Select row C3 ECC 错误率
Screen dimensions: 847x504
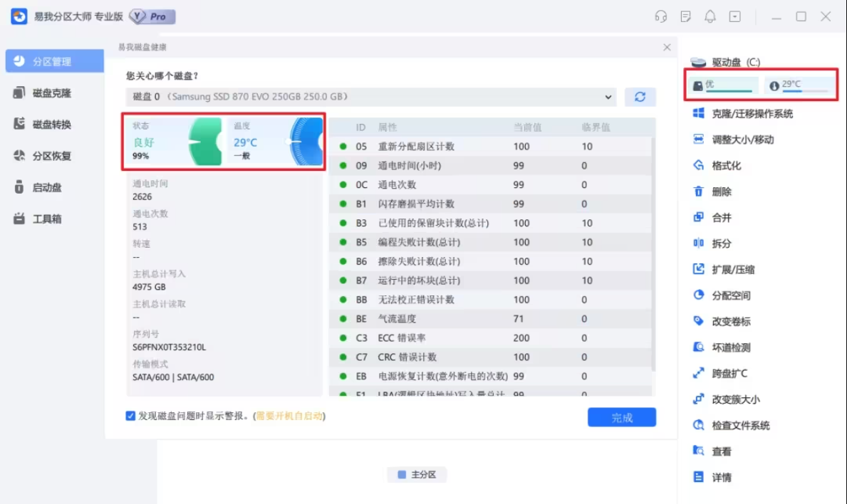tap(491, 338)
